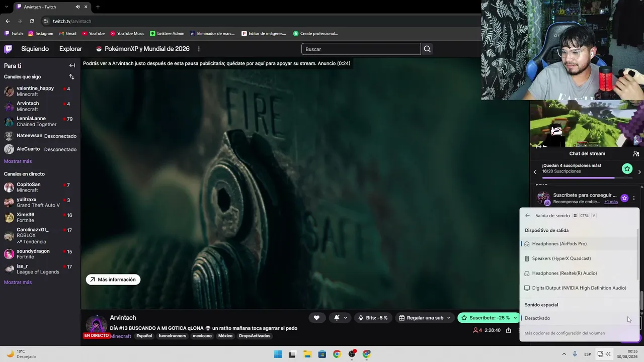Click the green star subscription goal icon
The height and width of the screenshot is (362, 644).
point(627,168)
